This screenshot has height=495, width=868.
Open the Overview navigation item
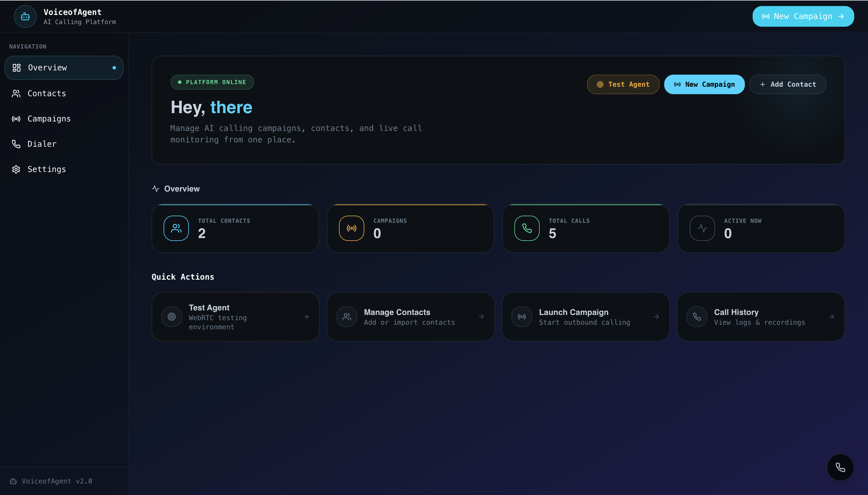(64, 68)
